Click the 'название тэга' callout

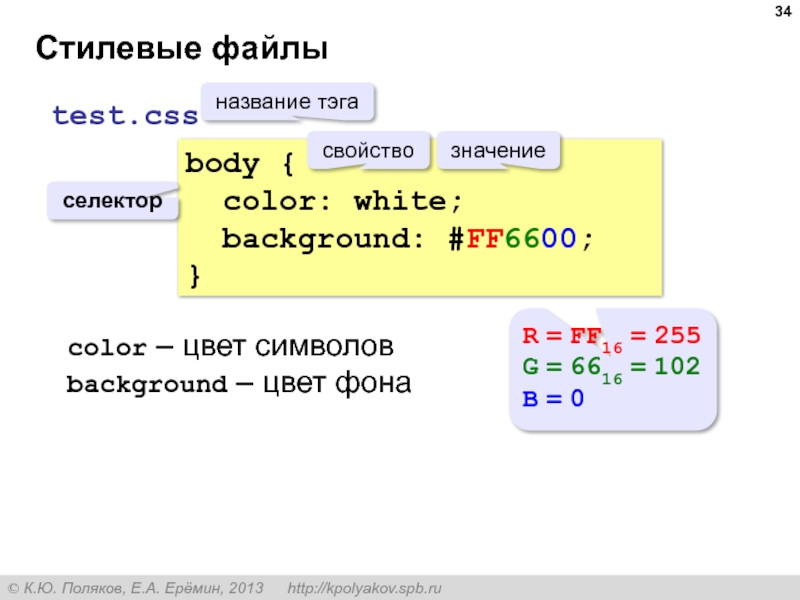point(287,102)
